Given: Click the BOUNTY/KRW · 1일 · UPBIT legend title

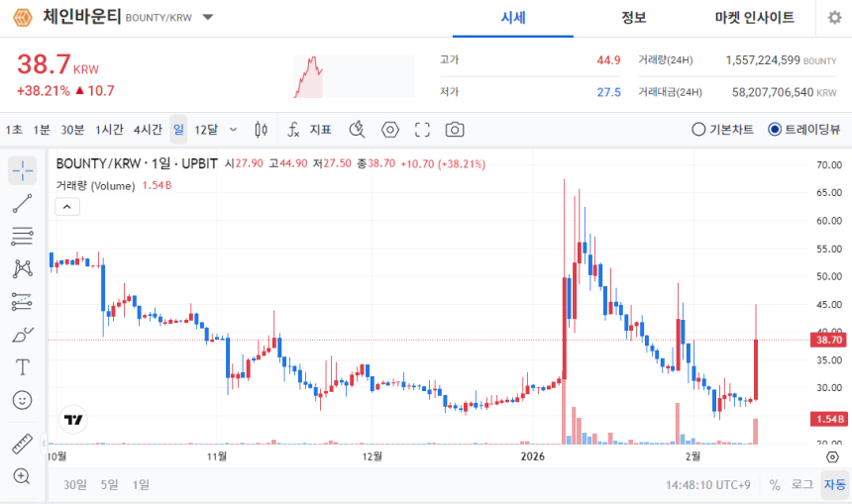Looking at the screenshot, I should point(137,163).
